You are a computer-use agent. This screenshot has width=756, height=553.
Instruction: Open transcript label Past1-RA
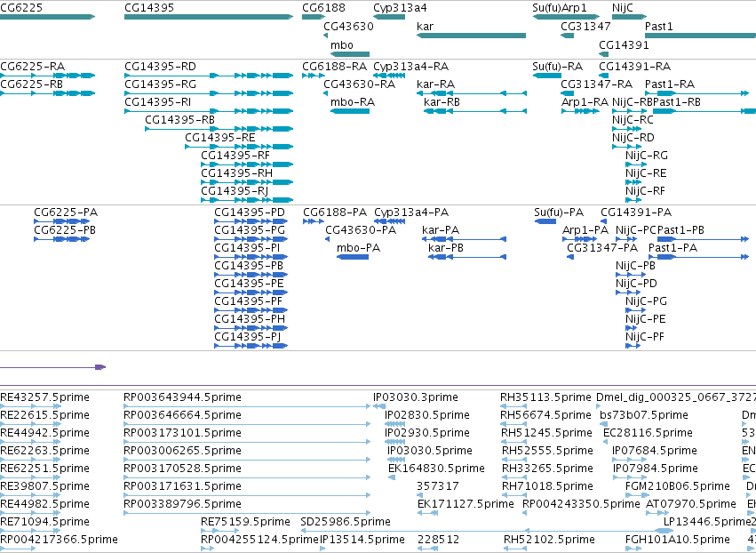pos(670,84)
